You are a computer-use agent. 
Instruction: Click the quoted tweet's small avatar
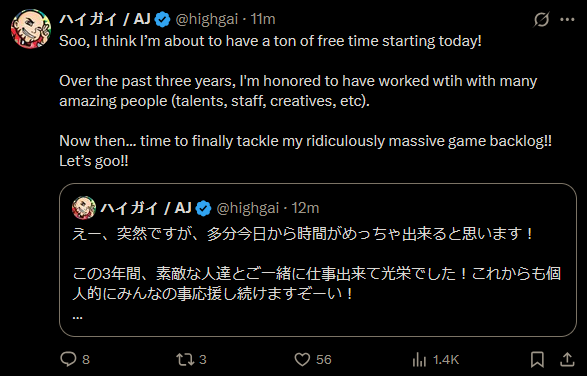84,208
